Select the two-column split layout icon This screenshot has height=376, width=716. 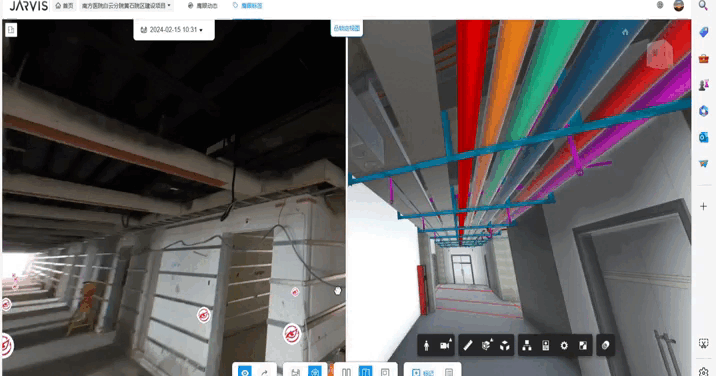click(347, 372)
